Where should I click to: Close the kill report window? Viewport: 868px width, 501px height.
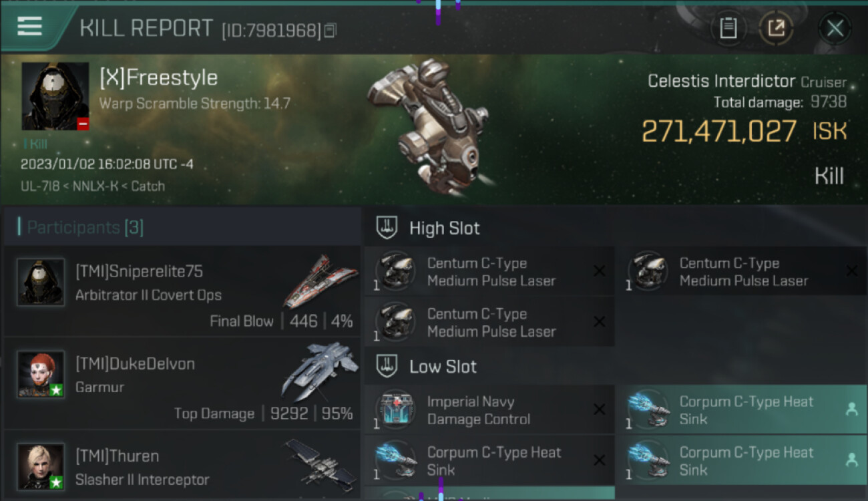tap(835, 28)
